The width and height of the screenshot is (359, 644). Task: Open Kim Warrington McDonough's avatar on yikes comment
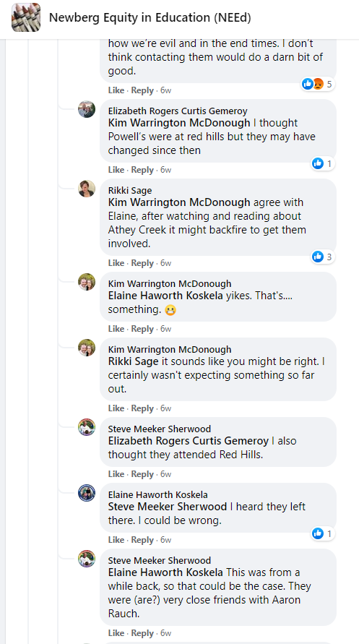tap(87, 282)
